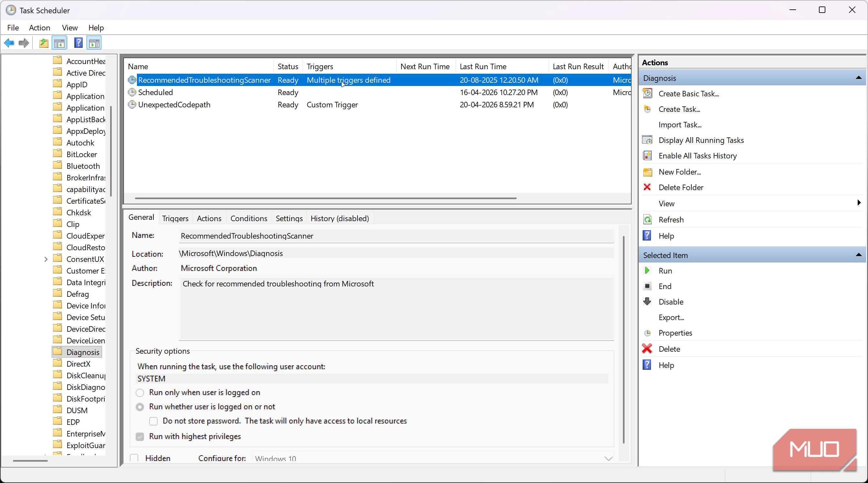Open Help via blue question-mark toolbar icon
This screenshot has height=483, width=868.
tap(78, 43)
